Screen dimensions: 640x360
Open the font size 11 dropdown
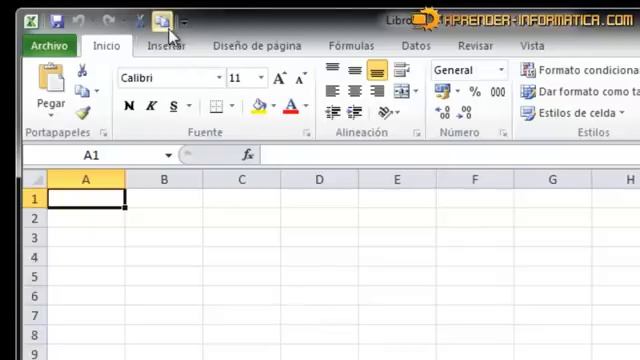(x=261, y=78)
